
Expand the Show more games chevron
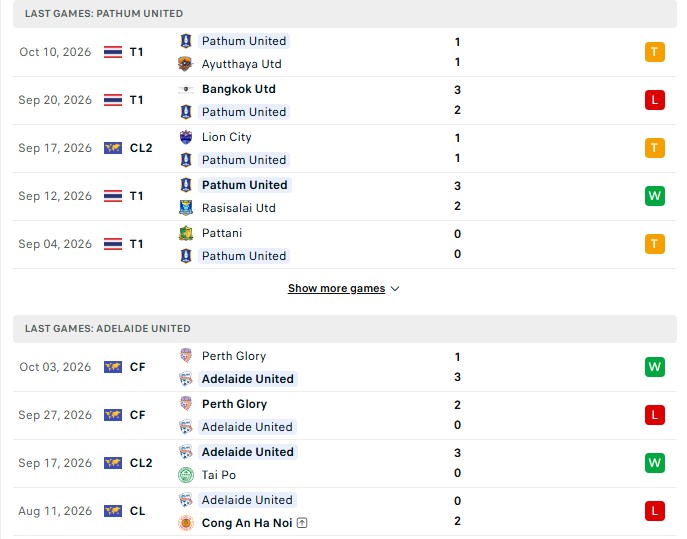point(395,289)
